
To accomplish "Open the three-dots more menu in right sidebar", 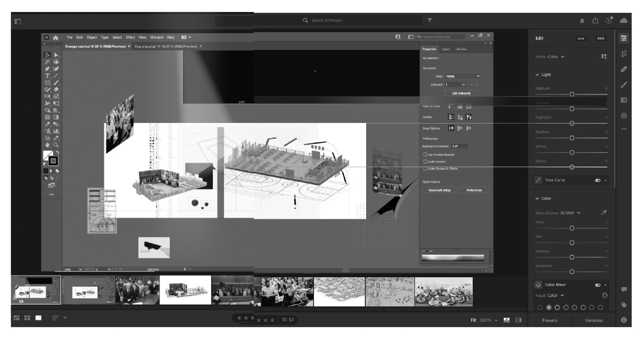I will click(x=624, y=129).
